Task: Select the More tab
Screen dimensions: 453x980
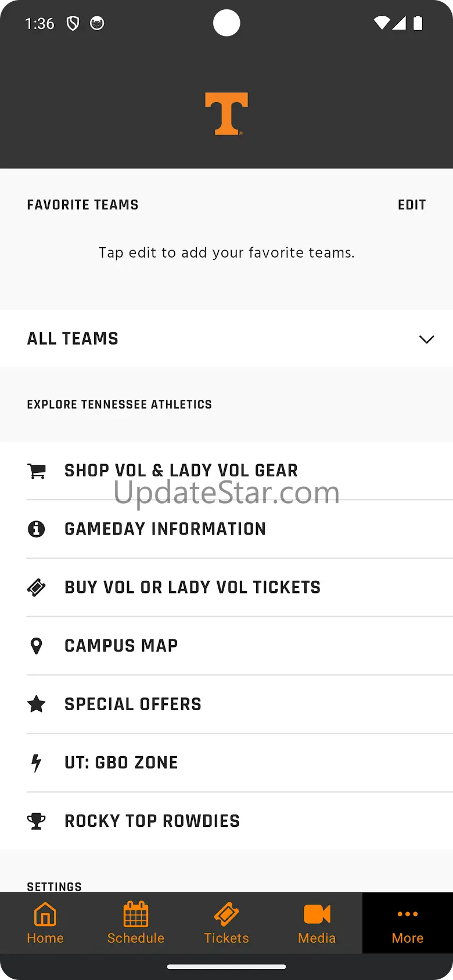Action: (x=408, y=923)
